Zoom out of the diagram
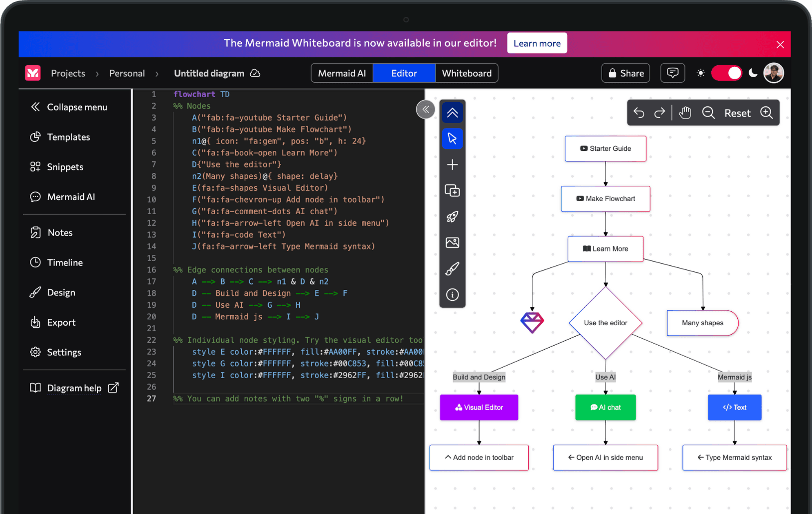812x514 pixels. [x=708, y=113]
